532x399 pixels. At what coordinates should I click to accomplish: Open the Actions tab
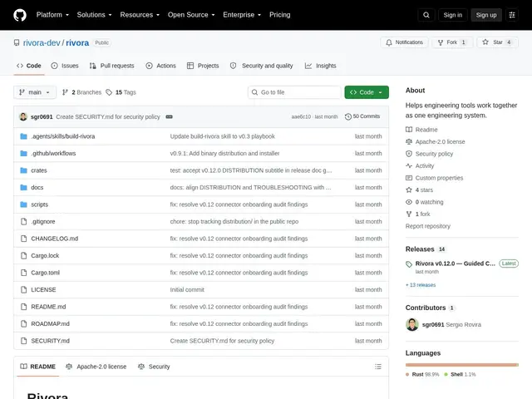point(160,66)
